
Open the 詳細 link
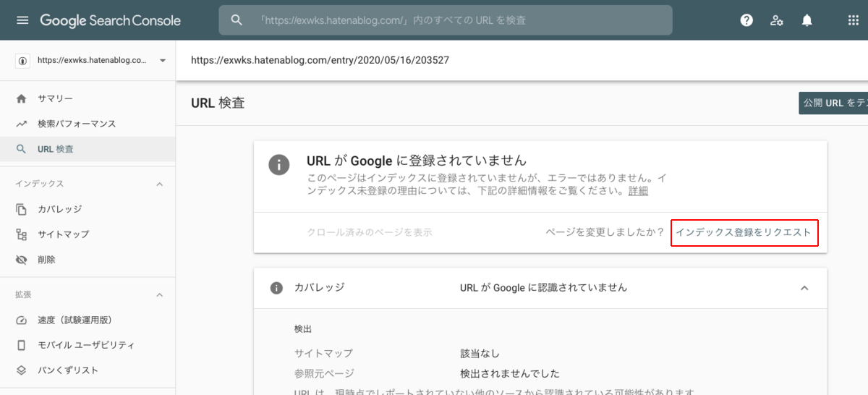point(638,191)
